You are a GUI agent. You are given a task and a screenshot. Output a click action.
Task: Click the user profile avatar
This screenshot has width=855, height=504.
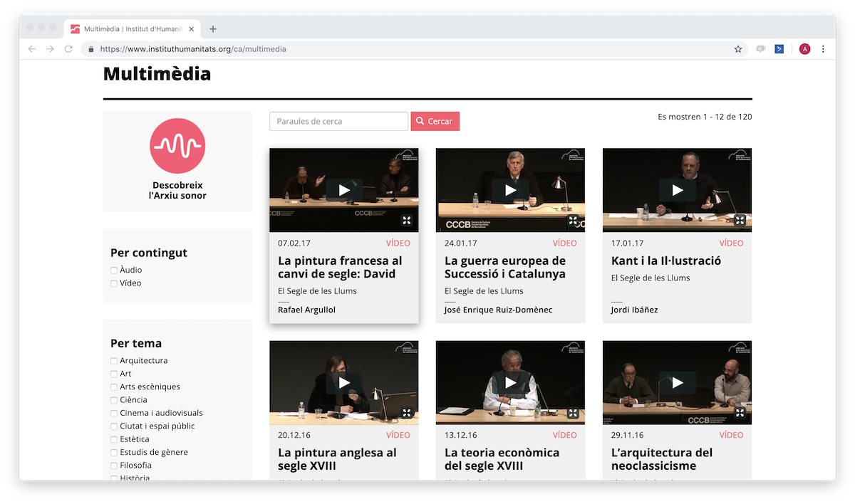[804, 49]
